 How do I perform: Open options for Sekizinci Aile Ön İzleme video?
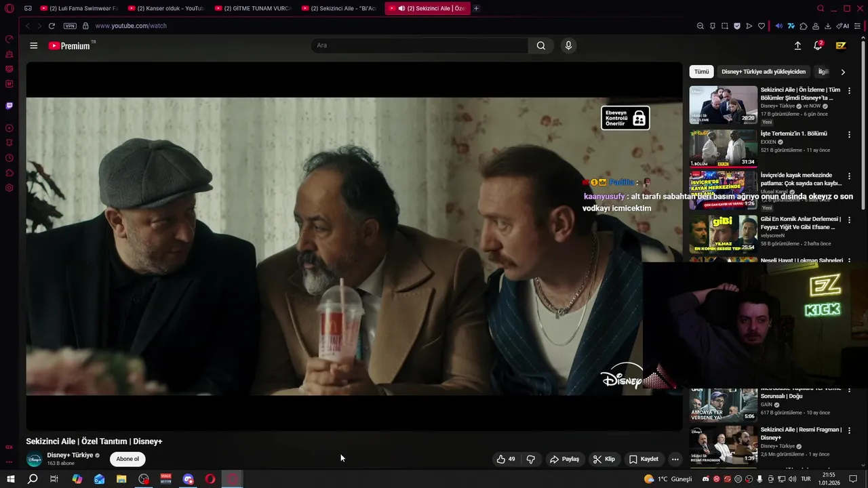click(849, 91)
